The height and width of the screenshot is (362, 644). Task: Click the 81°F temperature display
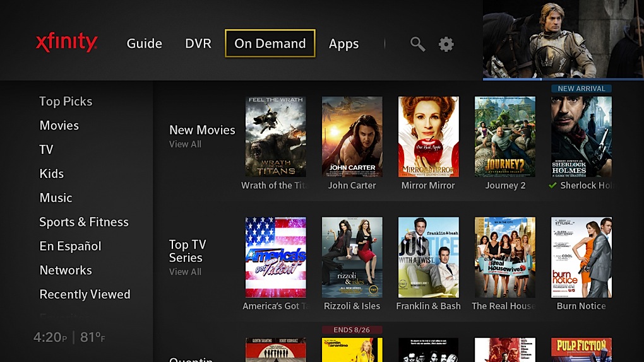(x=92, y=337)
